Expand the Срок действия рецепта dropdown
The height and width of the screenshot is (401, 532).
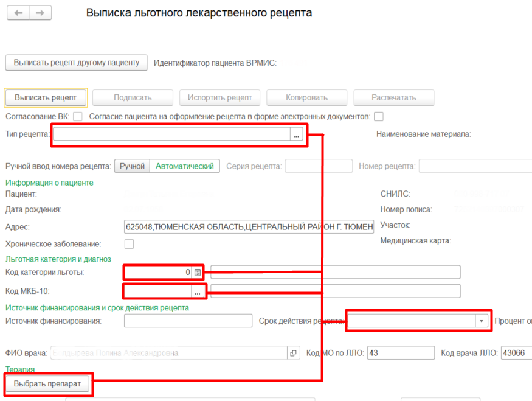pos(482,321)
